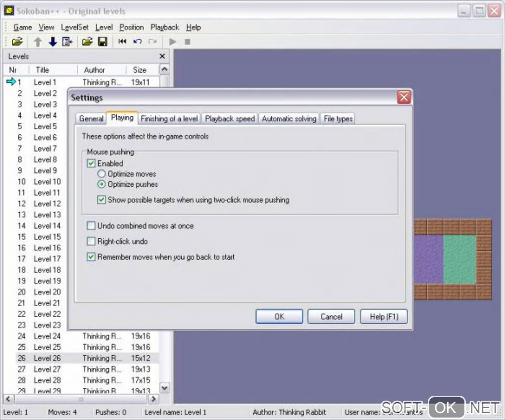The image size is (505, 420).
Task: Save position using the floppy disk icon
Action: coord(102,42)
